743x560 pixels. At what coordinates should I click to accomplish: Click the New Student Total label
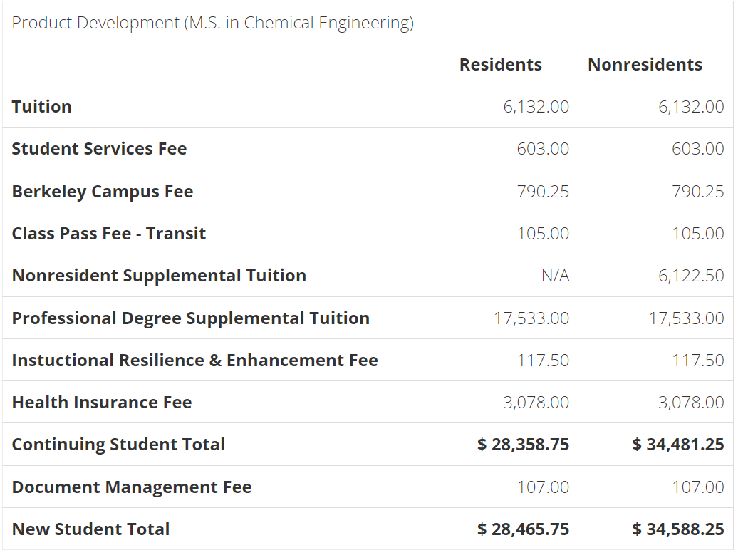90,529
